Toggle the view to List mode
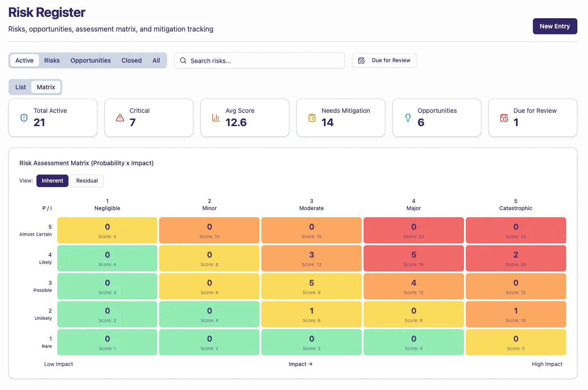Image resolution: width=588 pixels, height=390 pixels. [x=20, y=87]
